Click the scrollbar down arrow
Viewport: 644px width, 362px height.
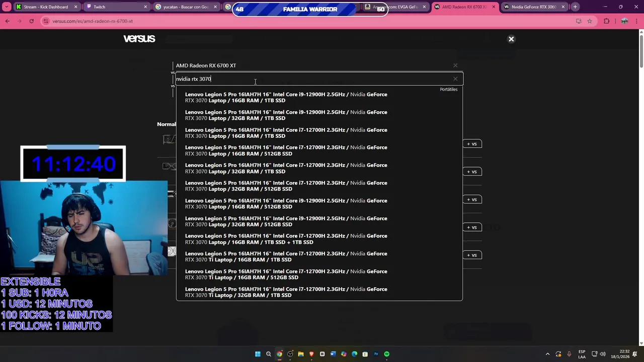[x=641, y=343]
